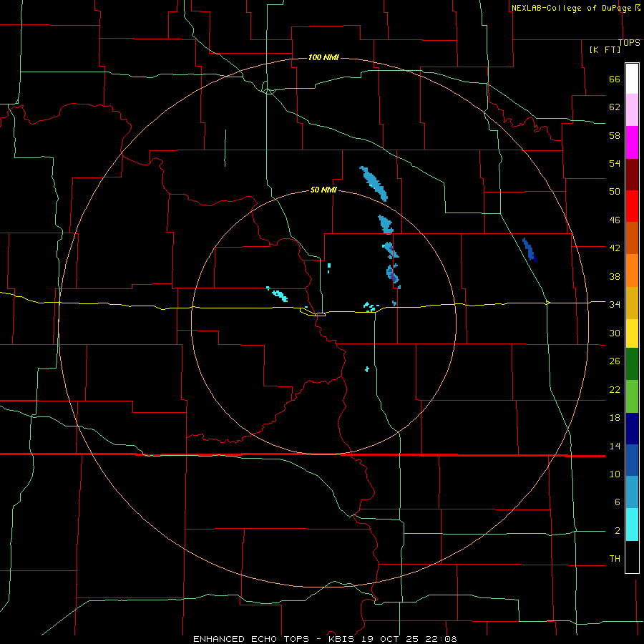Click the echo with dark blue core
This screenshot has height=644, width=644.
coord(393,275)
